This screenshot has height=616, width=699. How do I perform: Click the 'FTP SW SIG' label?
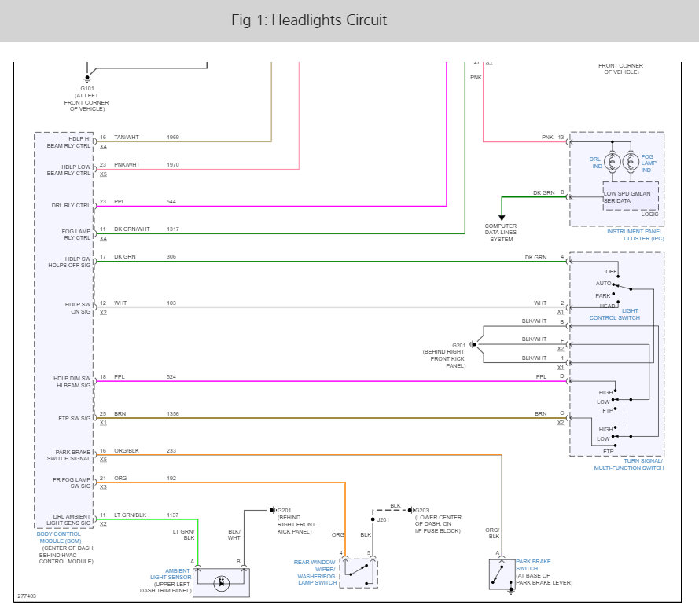pos(75,418)
